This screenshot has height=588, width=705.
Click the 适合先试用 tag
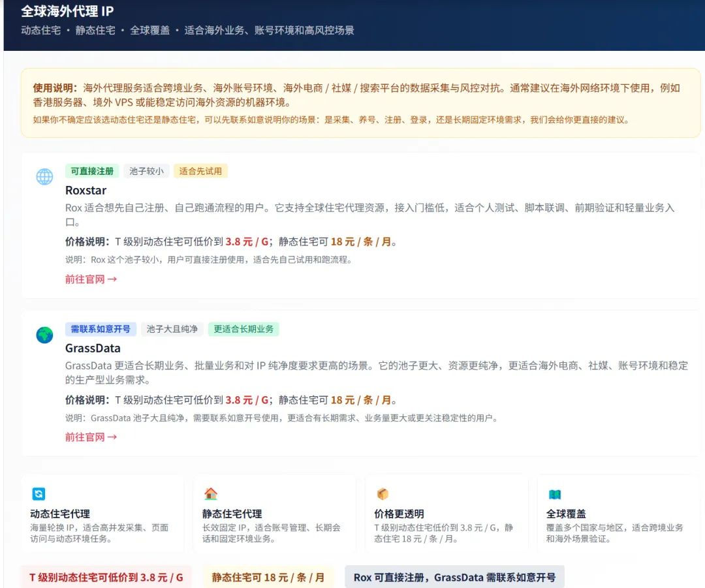coord(200,171)
